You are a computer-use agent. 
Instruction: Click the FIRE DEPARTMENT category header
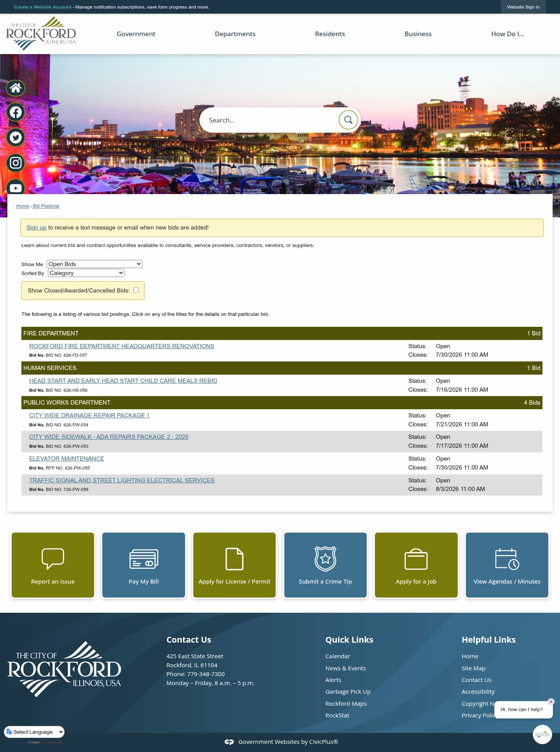point(282,333)
